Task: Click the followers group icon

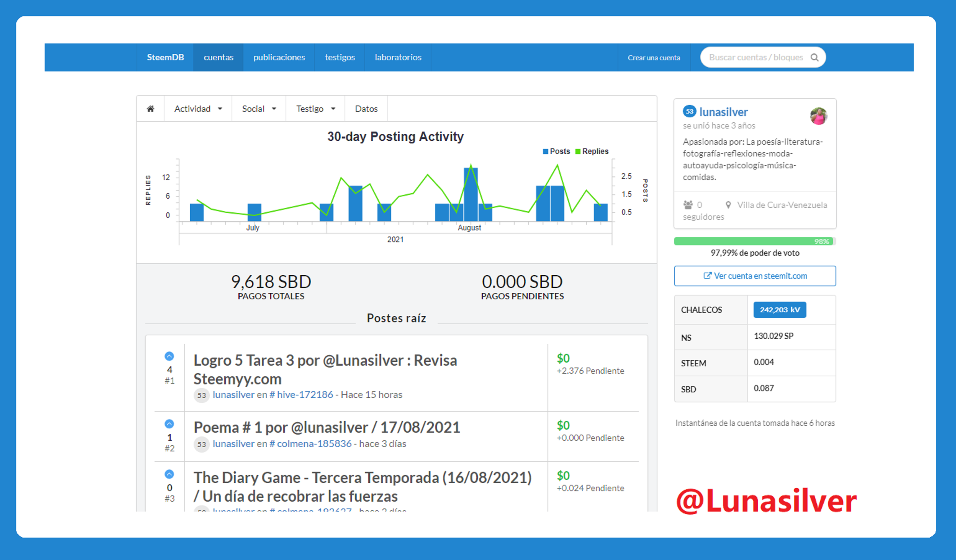Action: click(688, 205)
